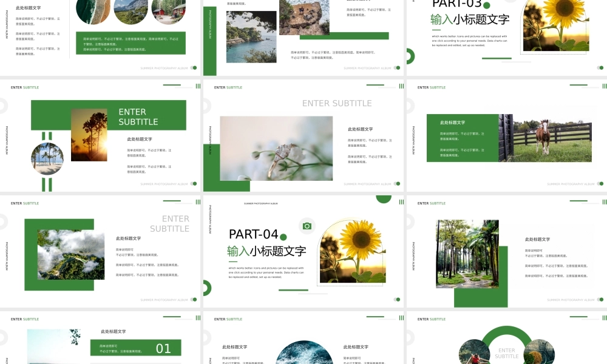Click the 输入小标题文字 subtitle on the PART-04 slide
The image size is (607, 364).
tap(266, 251)
